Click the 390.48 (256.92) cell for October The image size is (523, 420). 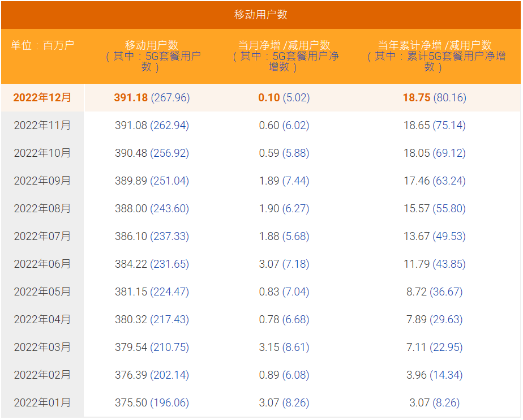[x=152, y=153]
